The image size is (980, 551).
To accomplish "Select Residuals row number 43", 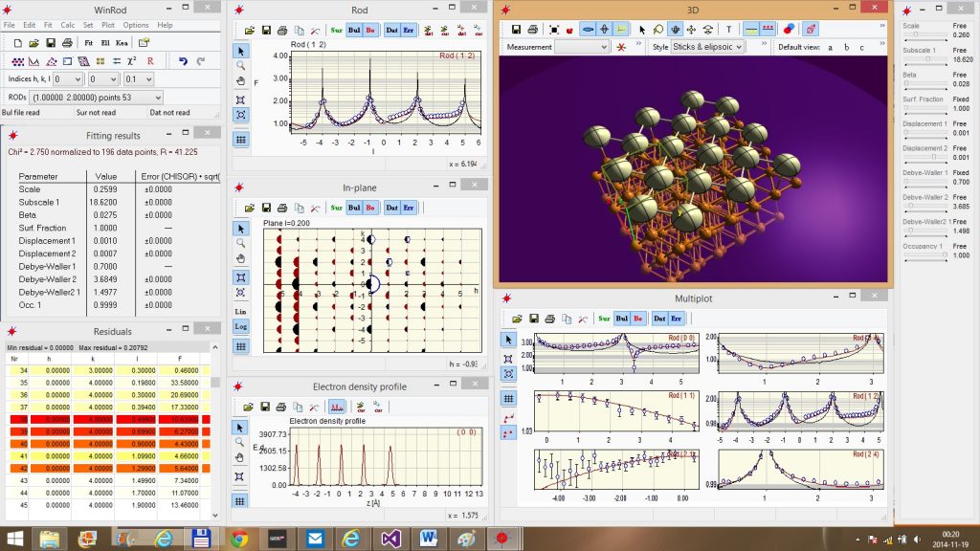I will coord(108,481).
